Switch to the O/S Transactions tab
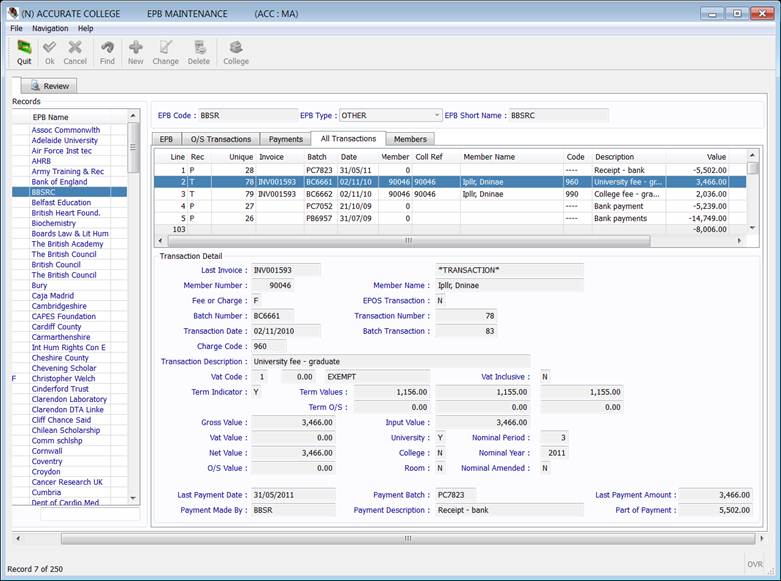 click(x=220, y=139)
